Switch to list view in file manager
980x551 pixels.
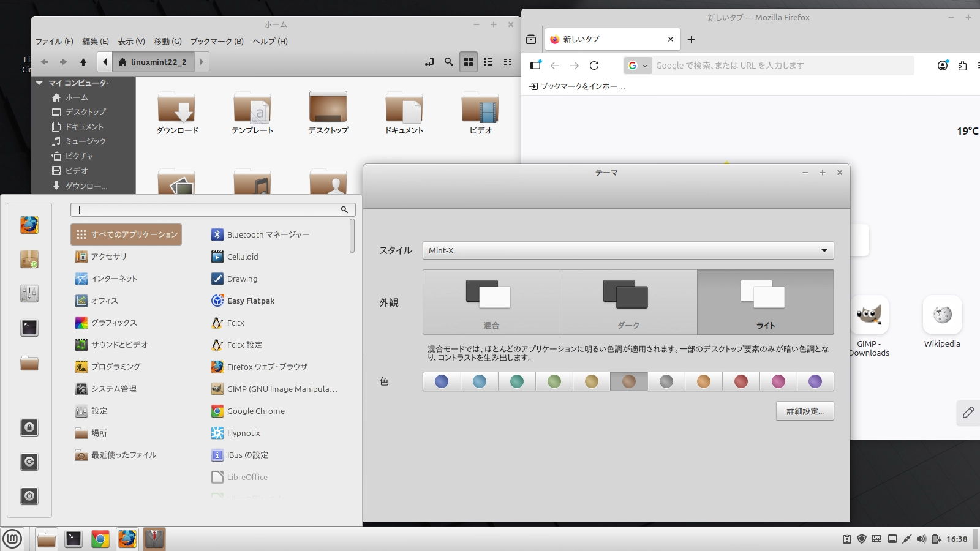pyautogui.click(x=488, y=62)
